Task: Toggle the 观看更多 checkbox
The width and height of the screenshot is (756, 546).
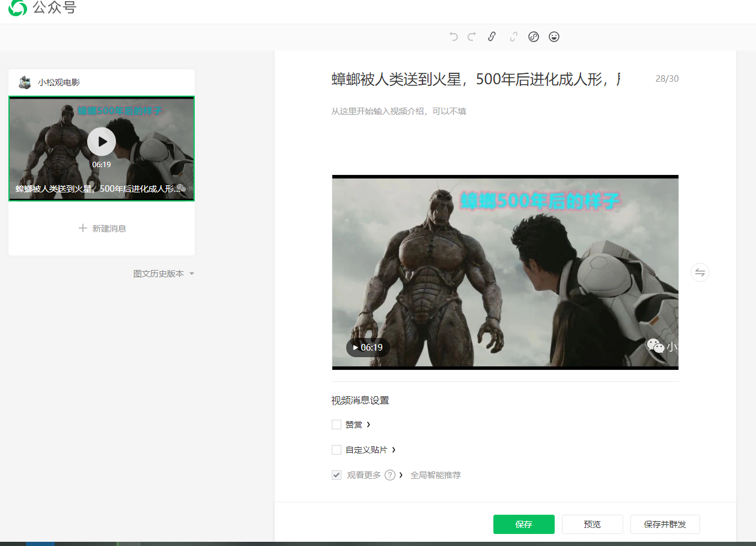Action: (337, 475)
